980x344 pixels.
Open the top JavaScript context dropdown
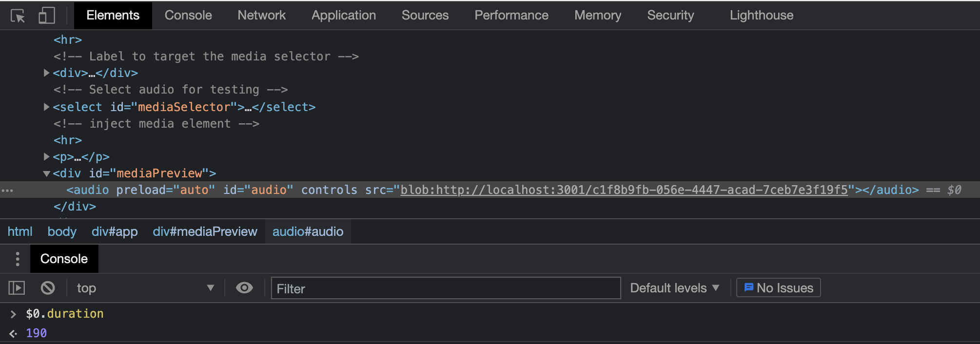tap(145, 288)
